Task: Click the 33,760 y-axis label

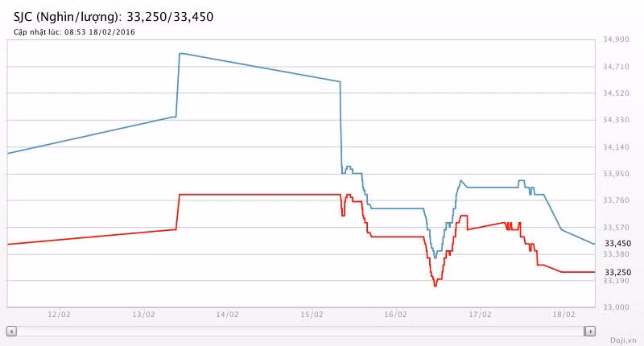Action: tap(616, 200)
